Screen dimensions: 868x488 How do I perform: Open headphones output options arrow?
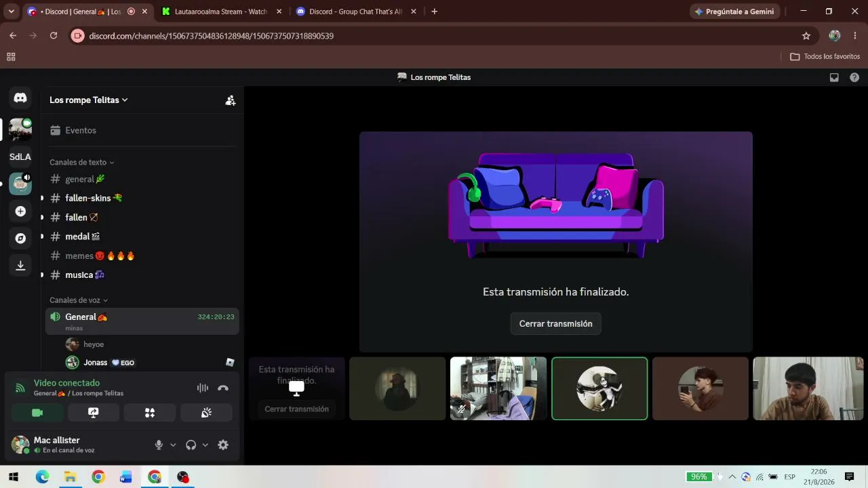(x=205, y=445)
